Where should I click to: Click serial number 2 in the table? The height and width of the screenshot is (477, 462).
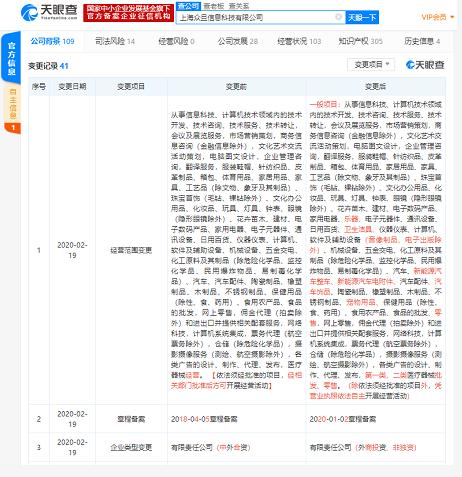pos(39,419)
